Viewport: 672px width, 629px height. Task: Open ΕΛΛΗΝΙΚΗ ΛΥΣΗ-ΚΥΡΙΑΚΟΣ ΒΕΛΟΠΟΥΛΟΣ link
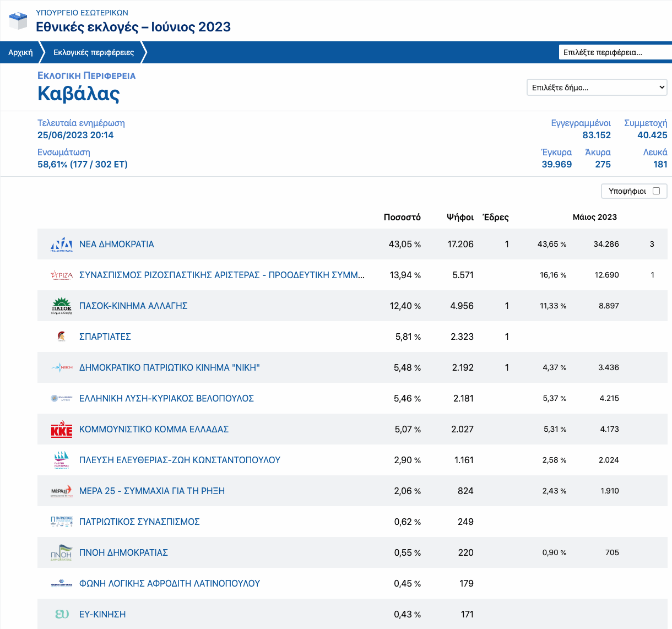pyautogui.click(x=166, y=398)
